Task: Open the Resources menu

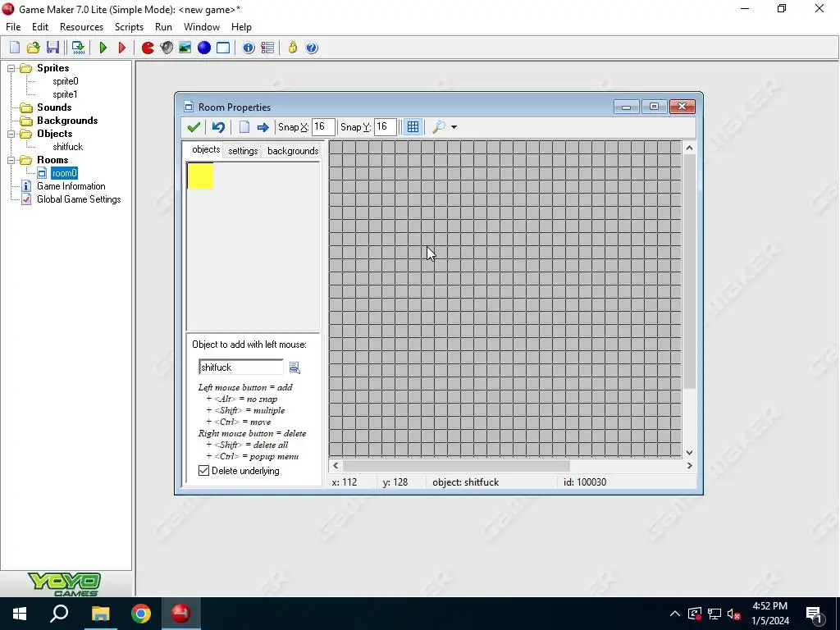Action: pos(81,27)
